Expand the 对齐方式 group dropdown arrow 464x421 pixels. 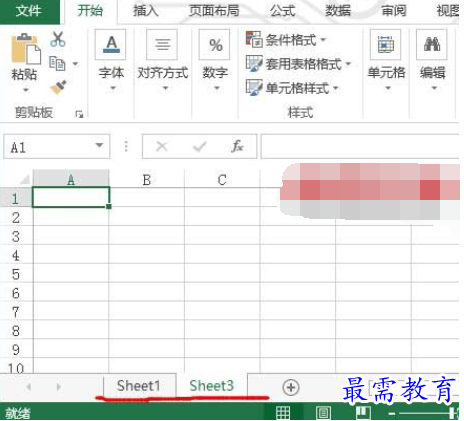(166, 88)
